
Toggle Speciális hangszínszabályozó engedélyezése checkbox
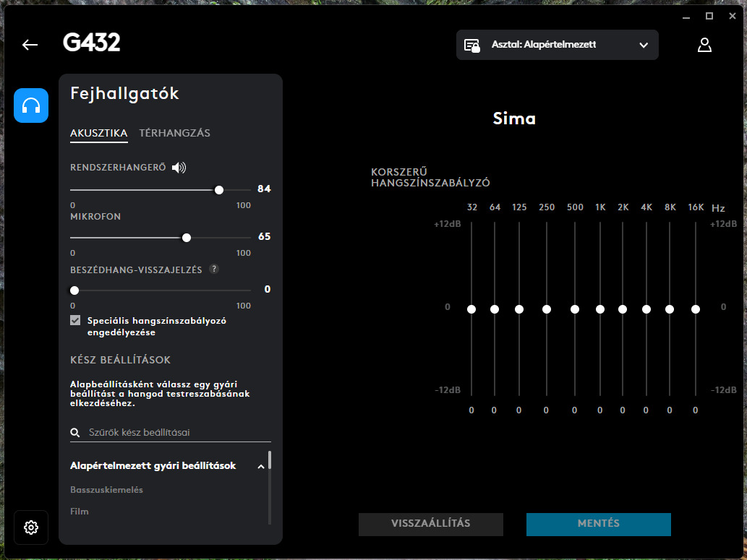[x=75, y=320]
